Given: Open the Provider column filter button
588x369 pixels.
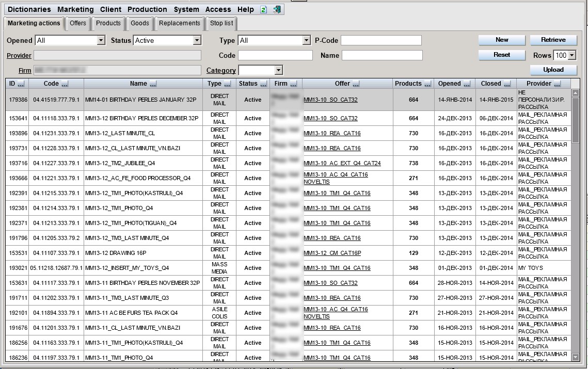Looking at the screenshot, I should pos(557,84).
